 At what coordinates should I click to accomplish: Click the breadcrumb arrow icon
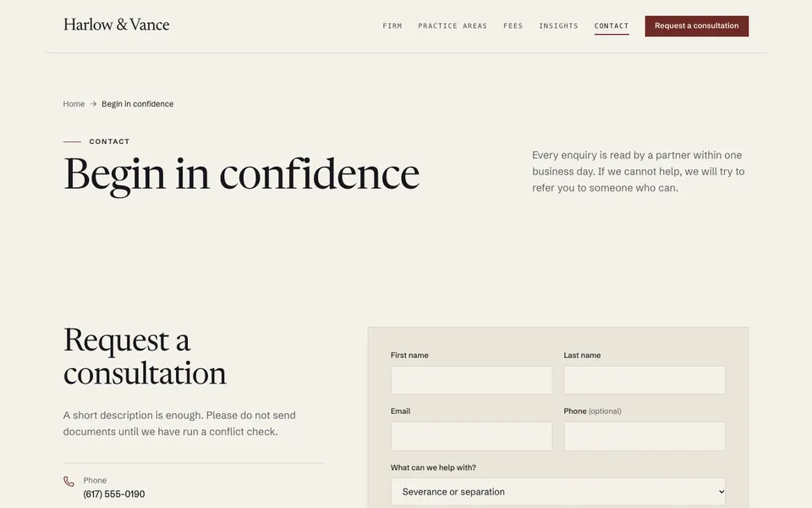point(93,103)
